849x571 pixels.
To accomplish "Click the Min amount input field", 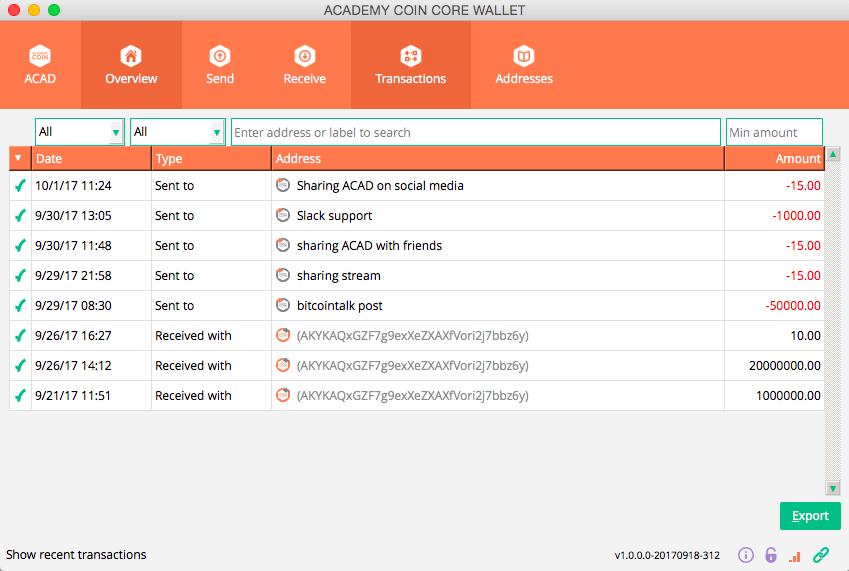I will click(x=774, y=132).
